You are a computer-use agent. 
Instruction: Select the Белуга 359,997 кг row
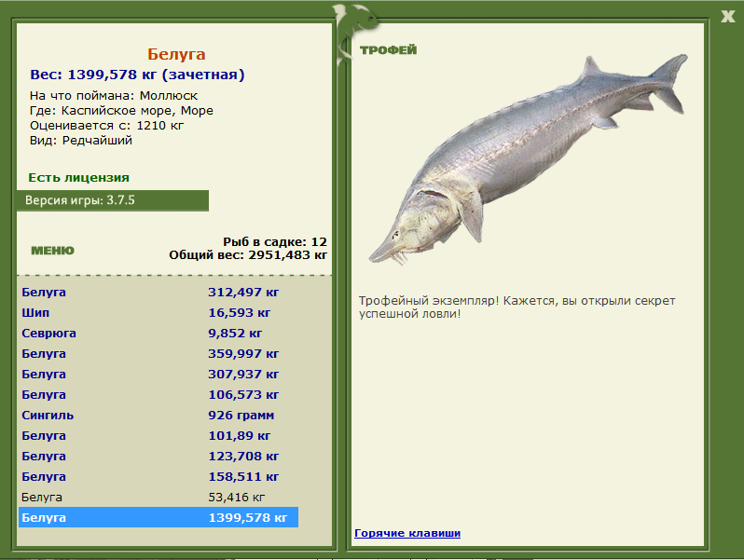pos(158,354)
